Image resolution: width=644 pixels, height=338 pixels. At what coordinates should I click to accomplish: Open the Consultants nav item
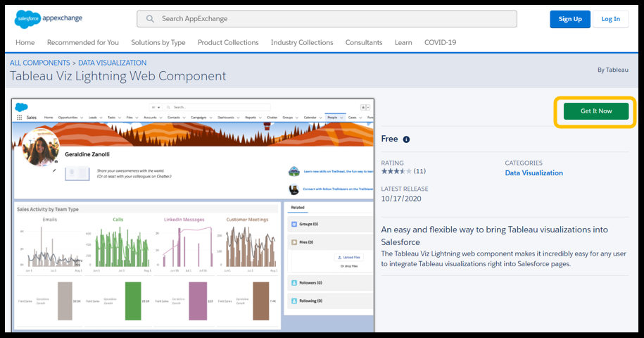(x=364, y=42)
